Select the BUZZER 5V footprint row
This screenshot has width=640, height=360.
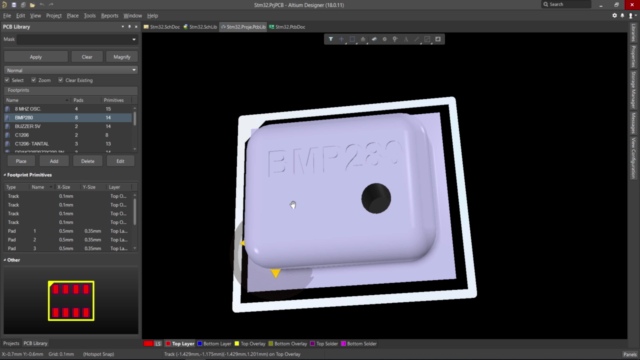coord(68,127)
